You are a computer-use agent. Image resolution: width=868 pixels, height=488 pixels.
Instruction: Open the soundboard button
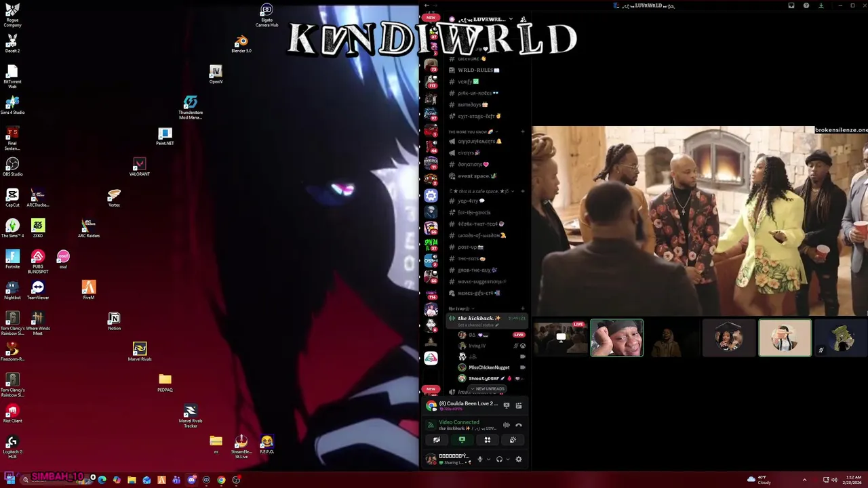click(513, 440)
